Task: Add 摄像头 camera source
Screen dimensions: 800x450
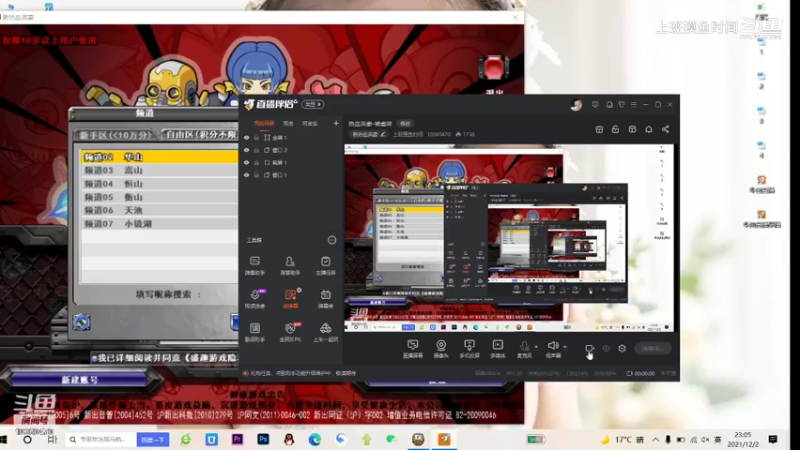Action: [x=441, y=349]
